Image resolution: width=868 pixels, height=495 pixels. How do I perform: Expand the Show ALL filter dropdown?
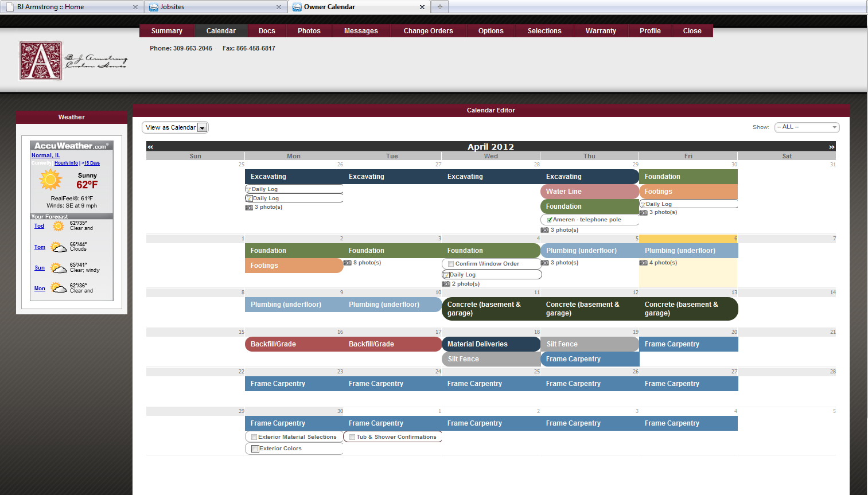pyautogui.click(x=807, y=127)
